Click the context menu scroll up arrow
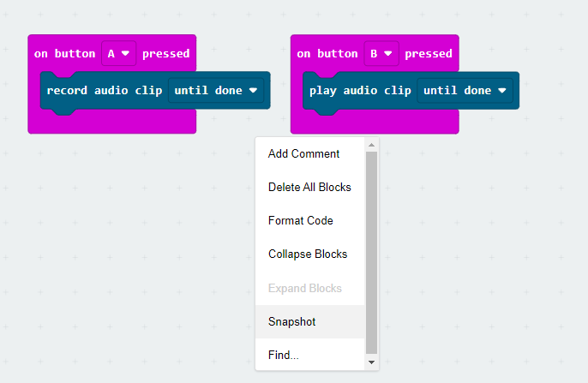588x383 pixels. point(371,145)
